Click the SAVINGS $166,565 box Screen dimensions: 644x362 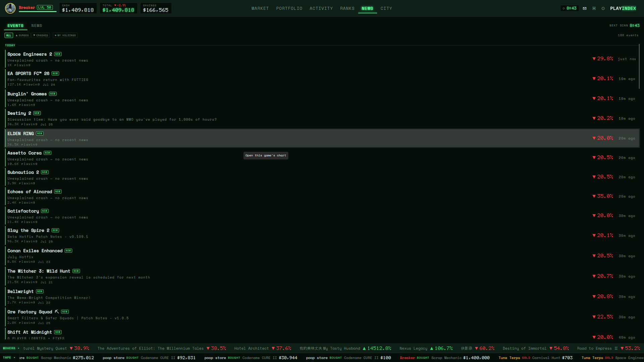pyautogui.click(x=156, y=8)
